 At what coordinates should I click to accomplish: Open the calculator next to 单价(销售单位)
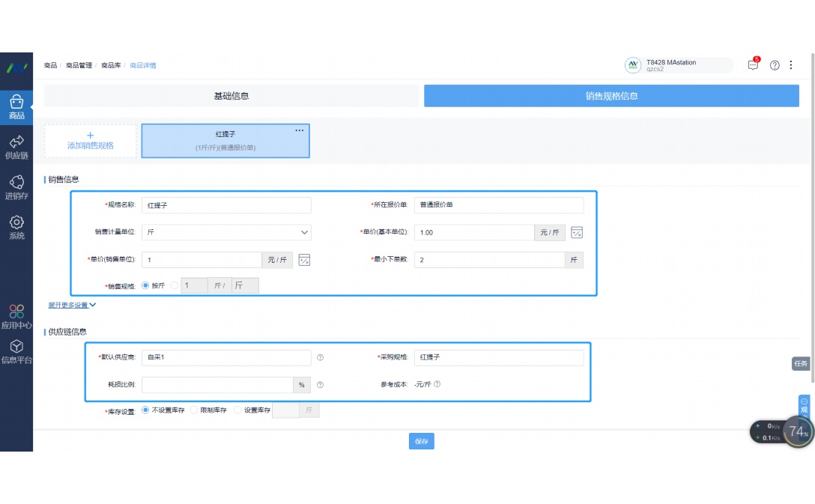tap(304, 259)
